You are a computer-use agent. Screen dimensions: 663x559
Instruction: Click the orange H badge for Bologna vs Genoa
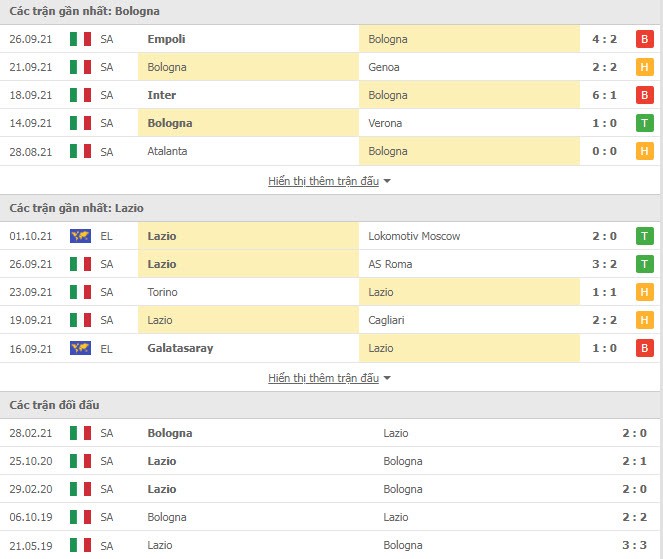tap(644, 67)
